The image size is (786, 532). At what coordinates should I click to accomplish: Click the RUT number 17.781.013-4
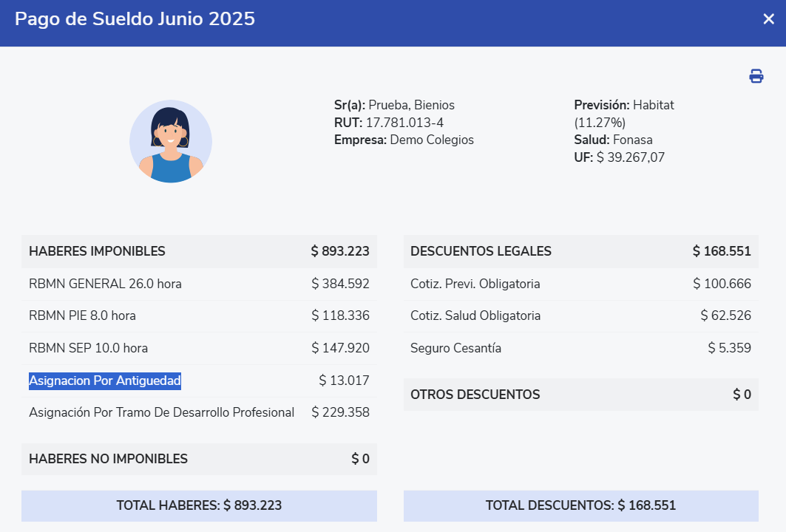click(404, 123)
